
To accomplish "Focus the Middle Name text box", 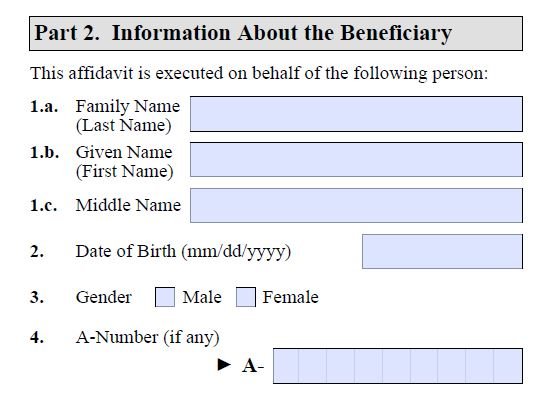I will tap(356, 205).
